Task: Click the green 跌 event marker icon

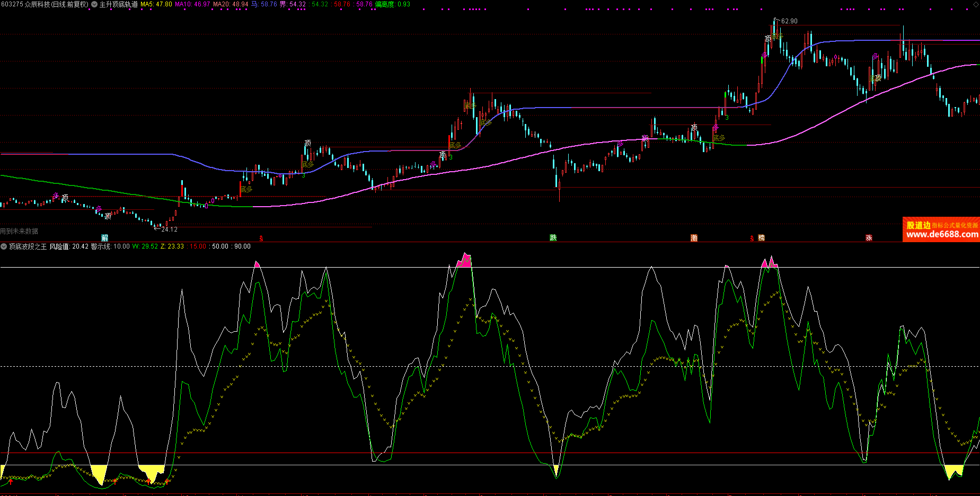Action: pos(553,238)
